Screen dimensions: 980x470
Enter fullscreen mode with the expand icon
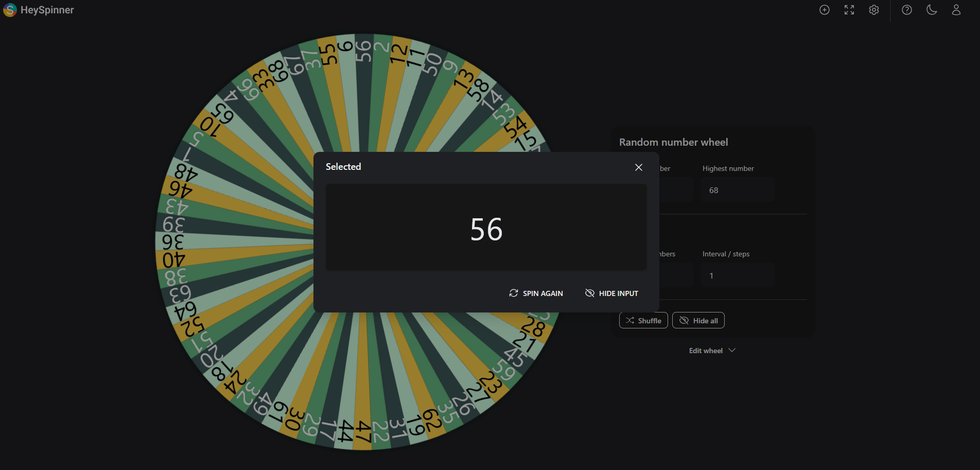tap(849, 10)
